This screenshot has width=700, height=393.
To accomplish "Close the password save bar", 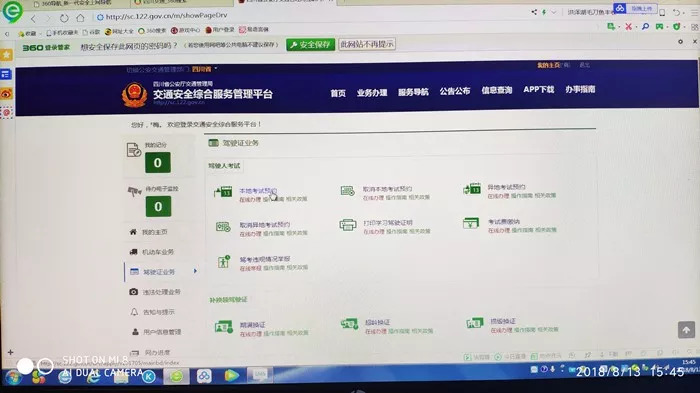I will tap(695, 41).
